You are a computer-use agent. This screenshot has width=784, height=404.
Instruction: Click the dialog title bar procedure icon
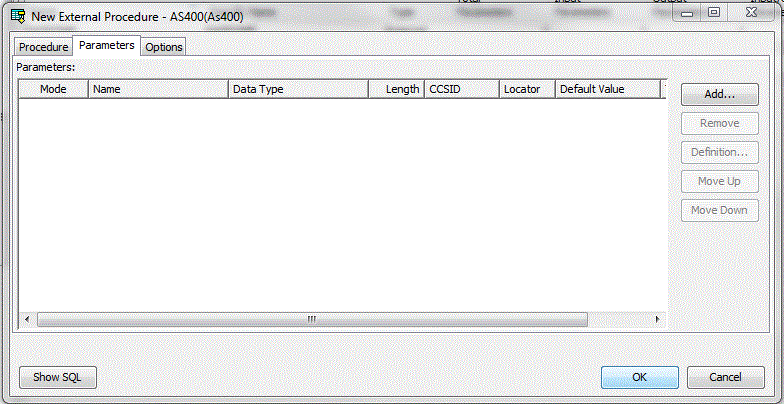coord(18,16)
